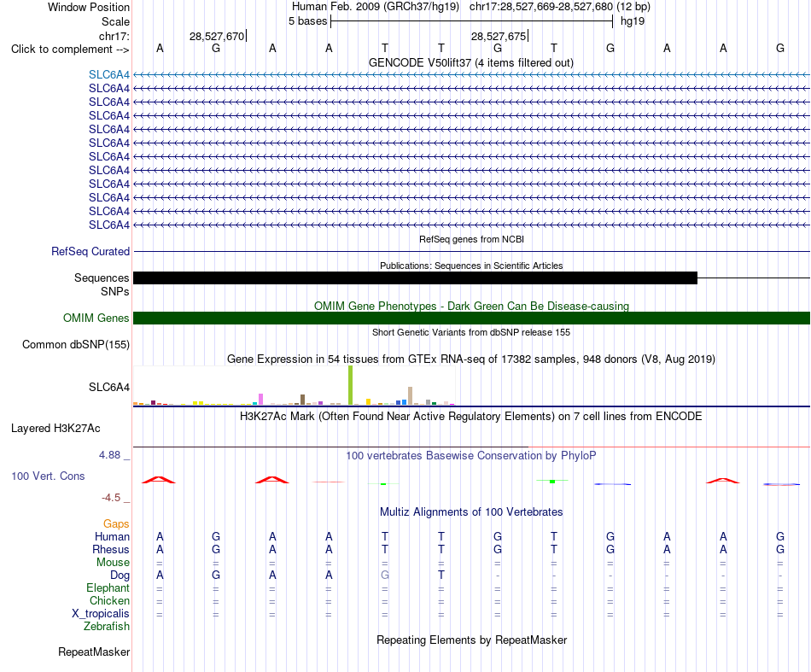Viewport: 811px width, 672px height.
Task: Click the 28,527,670 position marker
Action: pyautogui.click(x=217, y=36)
